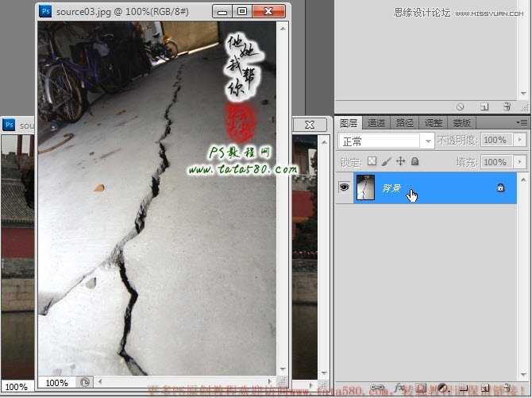The width and height of the screenshot is (532, 398).
Task: Switch to the 调整 adjustments tab
Action: [434, 122]
